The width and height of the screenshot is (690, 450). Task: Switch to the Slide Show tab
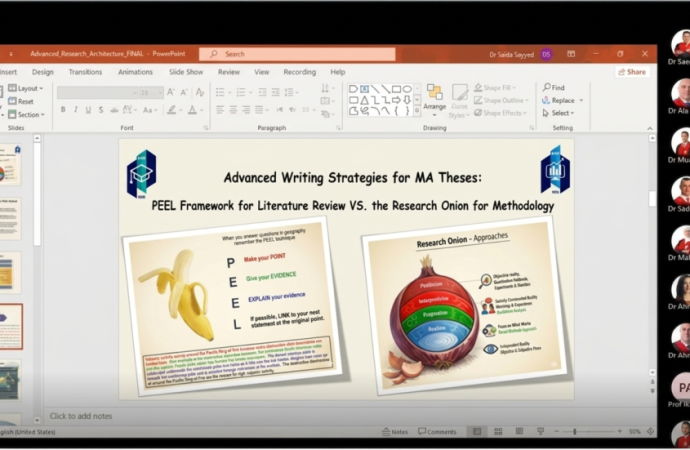[x=186, y=72]
